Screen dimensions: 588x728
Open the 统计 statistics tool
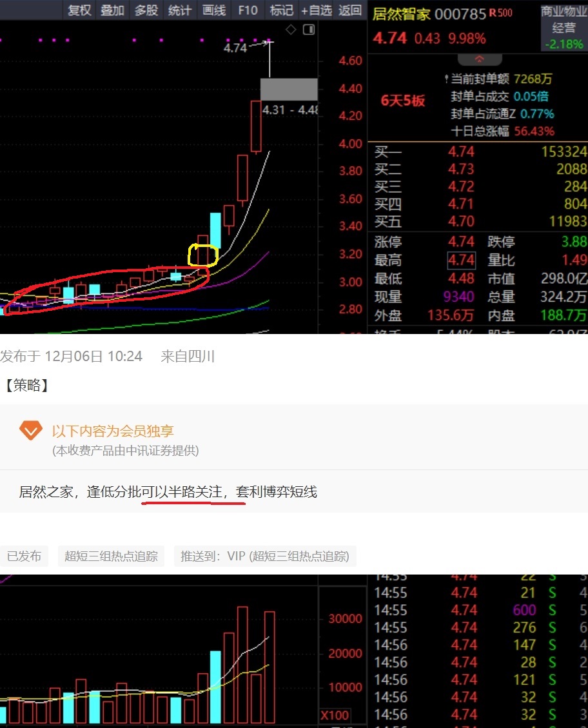coord(179,10)
